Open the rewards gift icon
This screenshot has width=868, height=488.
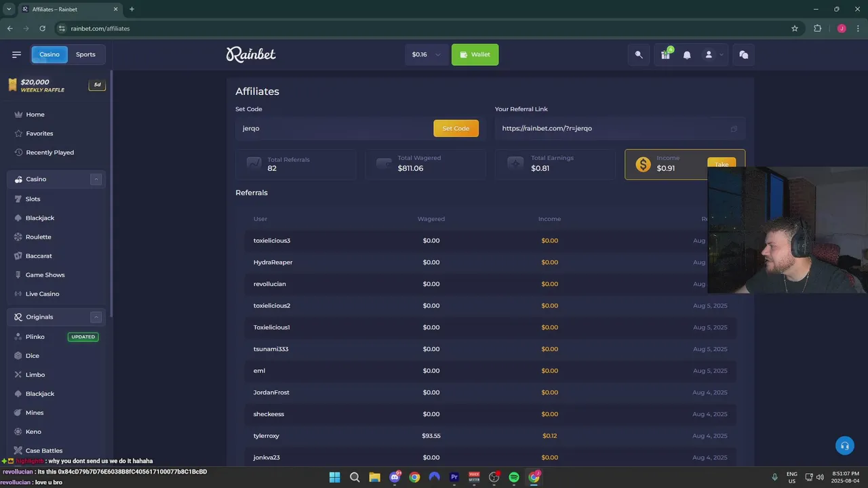pyautogui.click(x=666, y=55)
